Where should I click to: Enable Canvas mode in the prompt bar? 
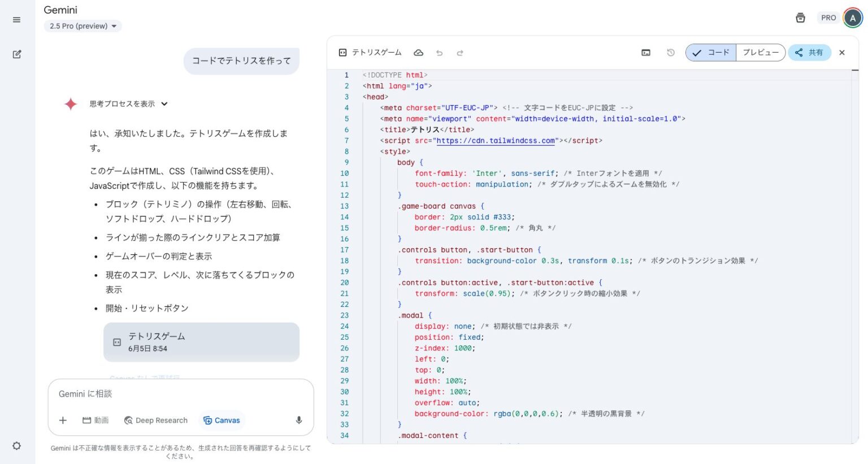(x=221, y=420)
